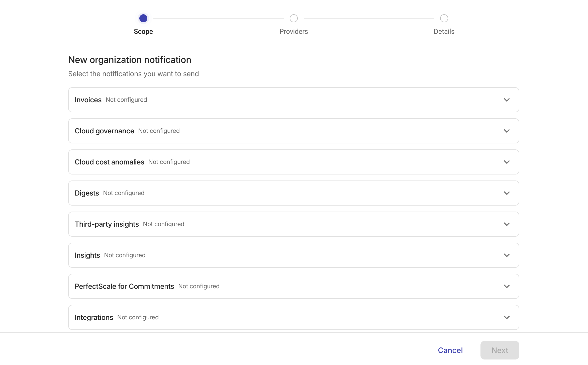The width and height of the screenshot is (588, 365).
Task: Click 'New organization notification' heading
Action: (130, 60)
